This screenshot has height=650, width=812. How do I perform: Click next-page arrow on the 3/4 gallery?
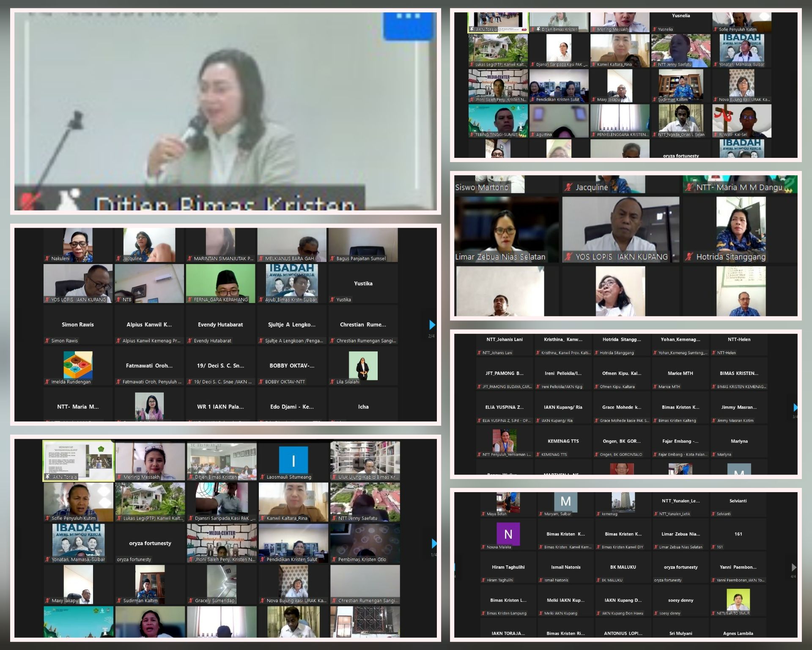pyautogui.click(x=795, y=408)
